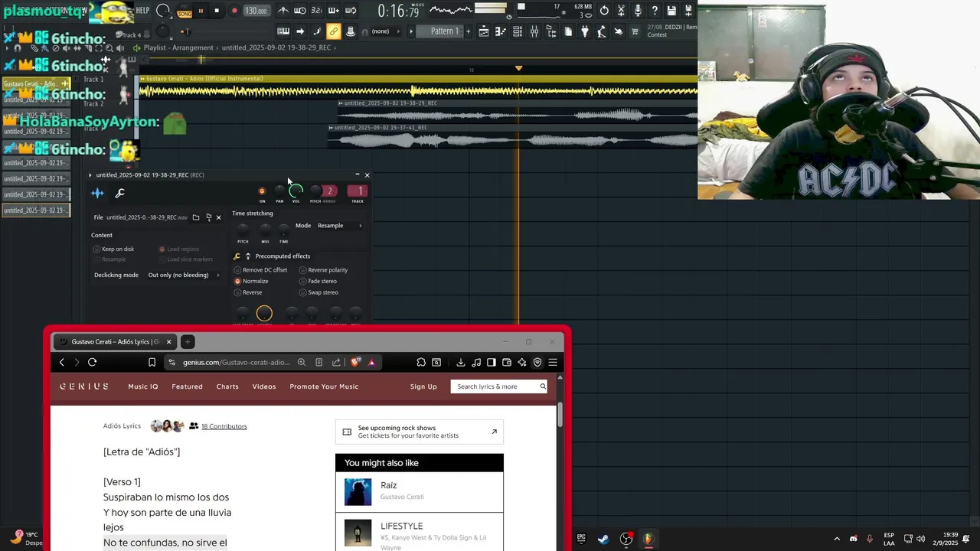Screen dimensions: 980x551
Task: Enable Fade stereo
Action: click(318, 281)
